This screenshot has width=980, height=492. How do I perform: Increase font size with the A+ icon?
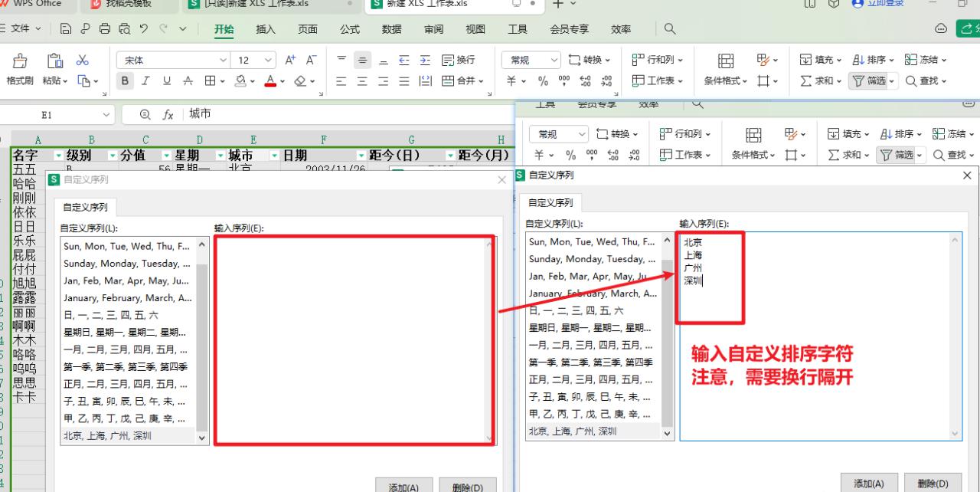coord(290,60)
